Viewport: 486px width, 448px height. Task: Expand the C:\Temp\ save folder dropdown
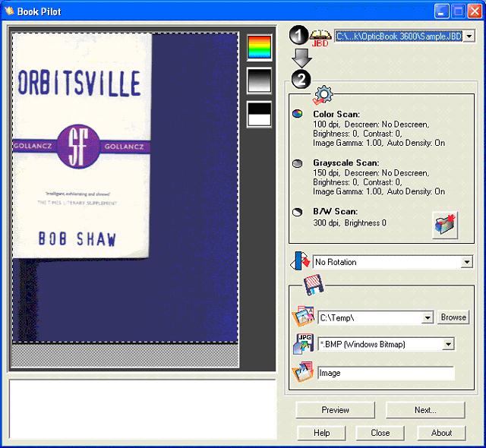click(428, 317)
